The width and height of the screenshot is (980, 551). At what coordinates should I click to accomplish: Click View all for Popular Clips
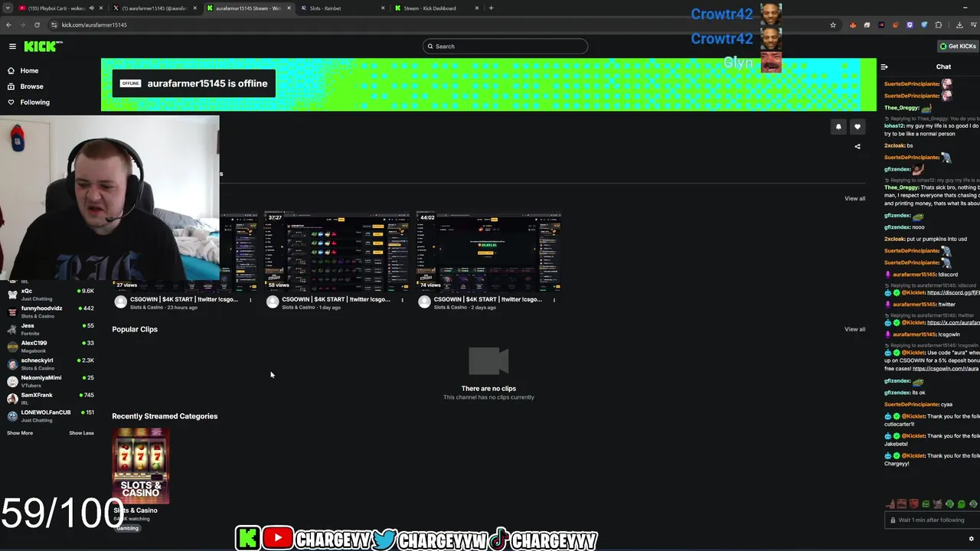click(x=854, y=329)
